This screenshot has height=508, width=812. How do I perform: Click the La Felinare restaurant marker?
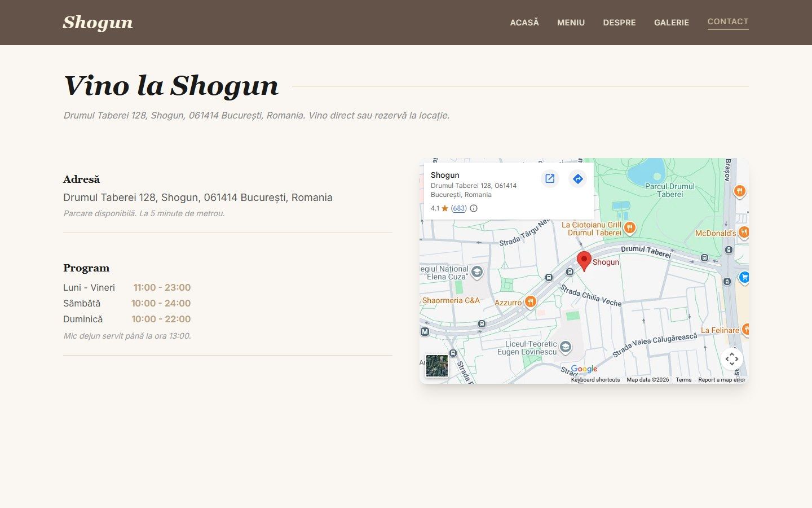click(x=745, y=330)
